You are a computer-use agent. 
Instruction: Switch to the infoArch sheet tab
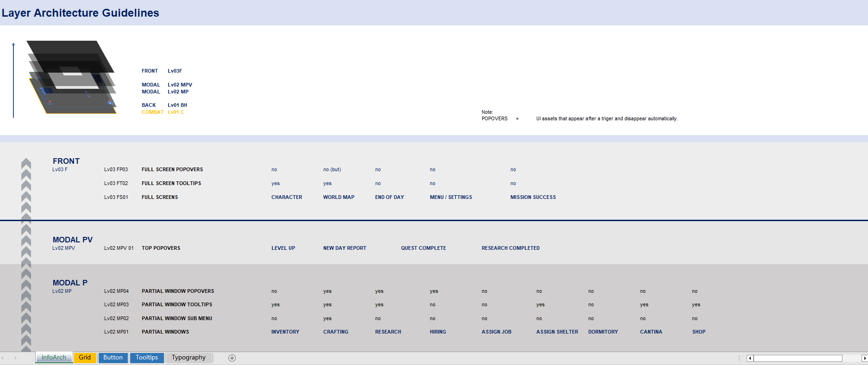point(54,358)
